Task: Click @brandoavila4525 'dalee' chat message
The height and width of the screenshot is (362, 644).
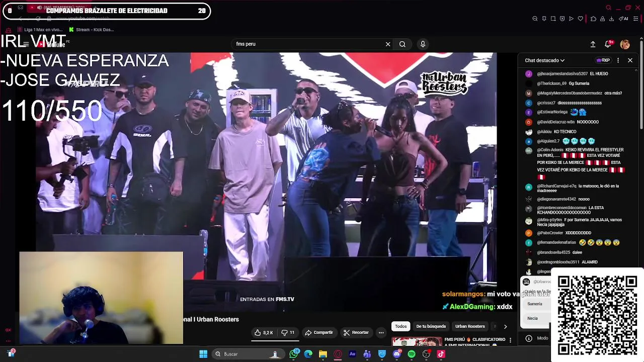Action: pos(559,252)
